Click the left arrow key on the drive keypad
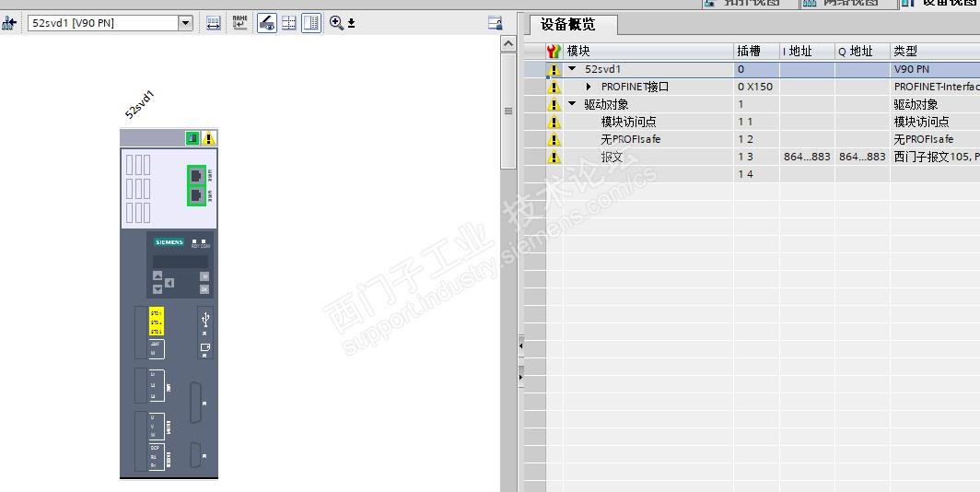The image size is (980, 492). click(169, 283)
